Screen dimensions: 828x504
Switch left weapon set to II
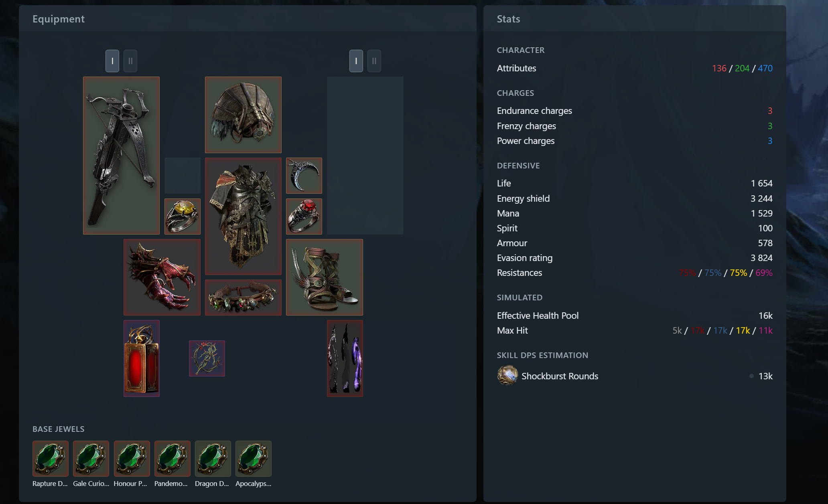coord(130,61)
